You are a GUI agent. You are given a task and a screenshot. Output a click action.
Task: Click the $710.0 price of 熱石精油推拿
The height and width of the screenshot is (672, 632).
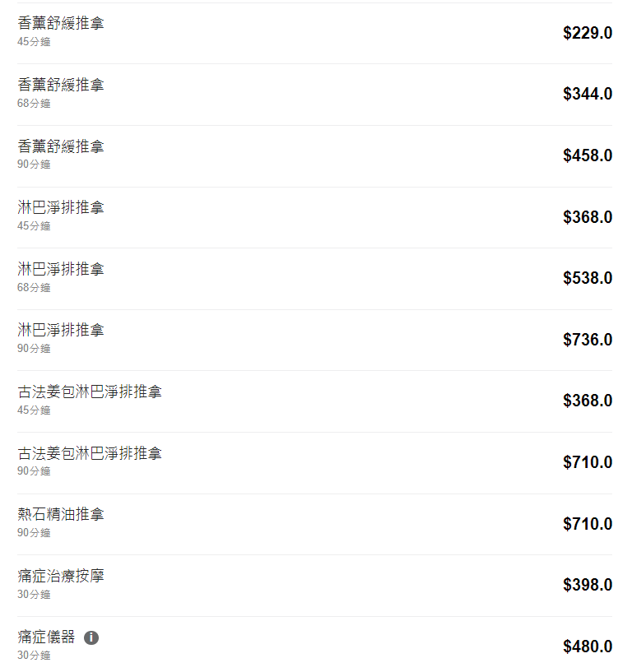pyautogui.click(x=588, y=524)
